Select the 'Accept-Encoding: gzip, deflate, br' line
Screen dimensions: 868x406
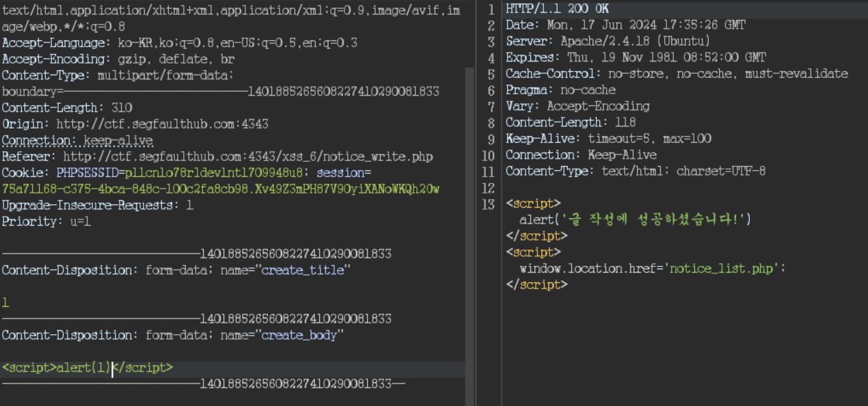tap(118, 59)
